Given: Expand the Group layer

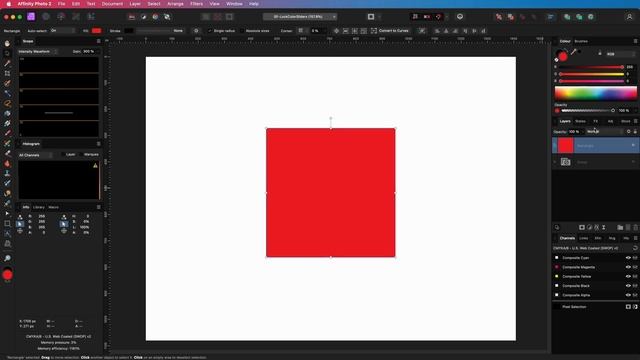Looking at the screenshot, I should pos(555,162).
